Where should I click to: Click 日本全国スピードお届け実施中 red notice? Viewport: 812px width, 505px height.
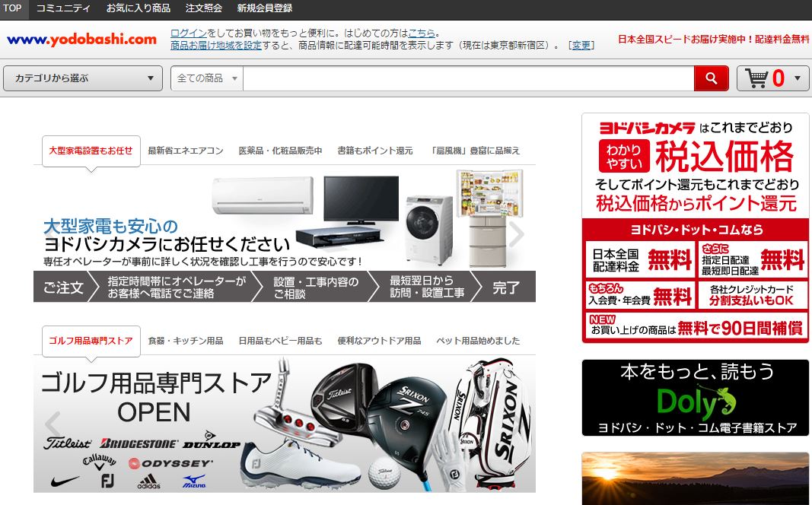713,40
